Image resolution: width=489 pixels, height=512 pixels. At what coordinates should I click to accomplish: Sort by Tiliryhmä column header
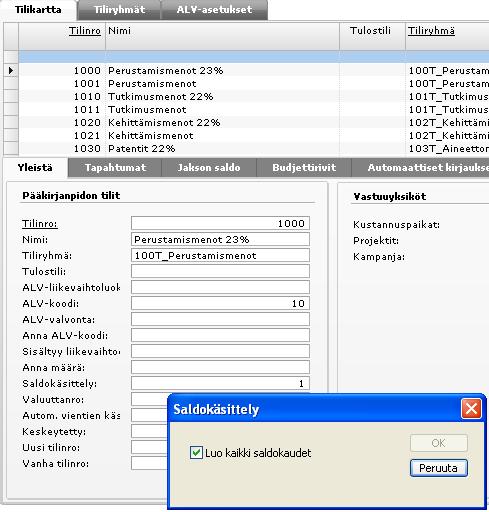431,31
